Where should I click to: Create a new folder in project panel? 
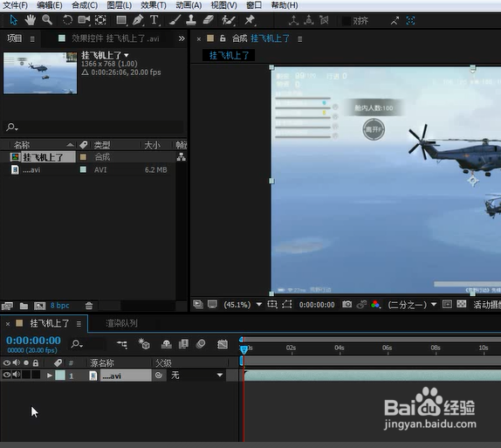[24, 306]
